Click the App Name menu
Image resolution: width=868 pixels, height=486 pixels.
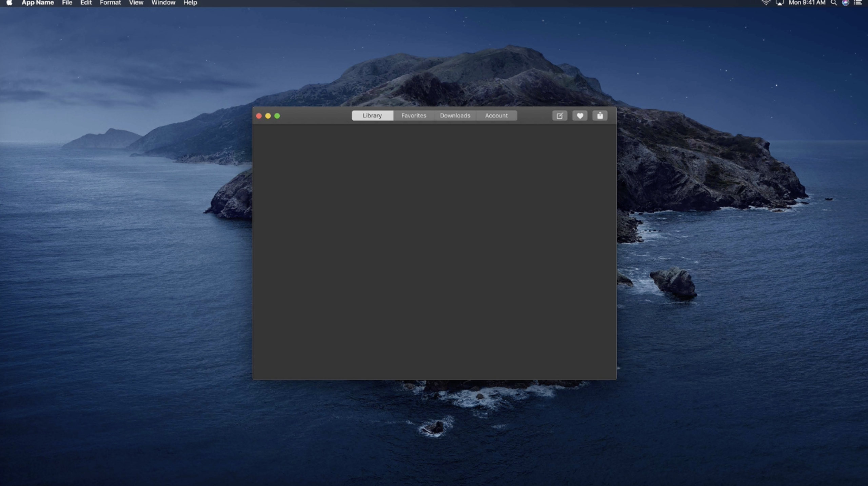[x=38, y=3]
